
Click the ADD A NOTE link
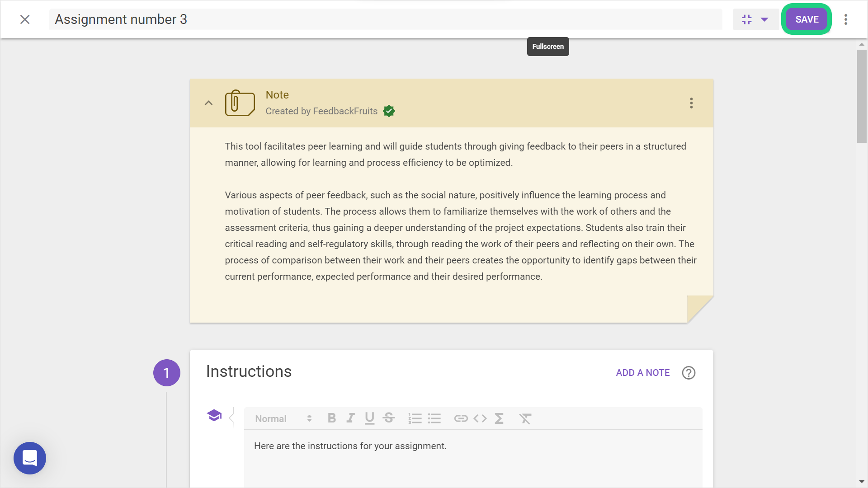pyautogui.click(x=642, y=373)
